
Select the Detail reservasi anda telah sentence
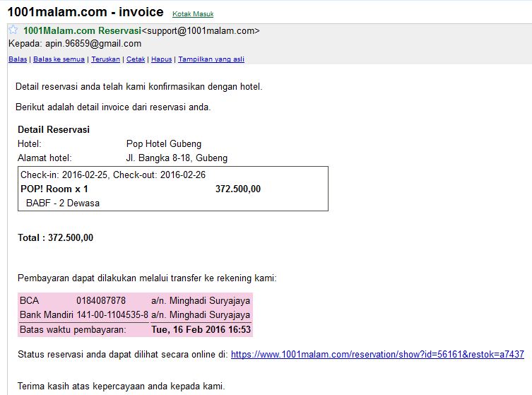[138, 87]
